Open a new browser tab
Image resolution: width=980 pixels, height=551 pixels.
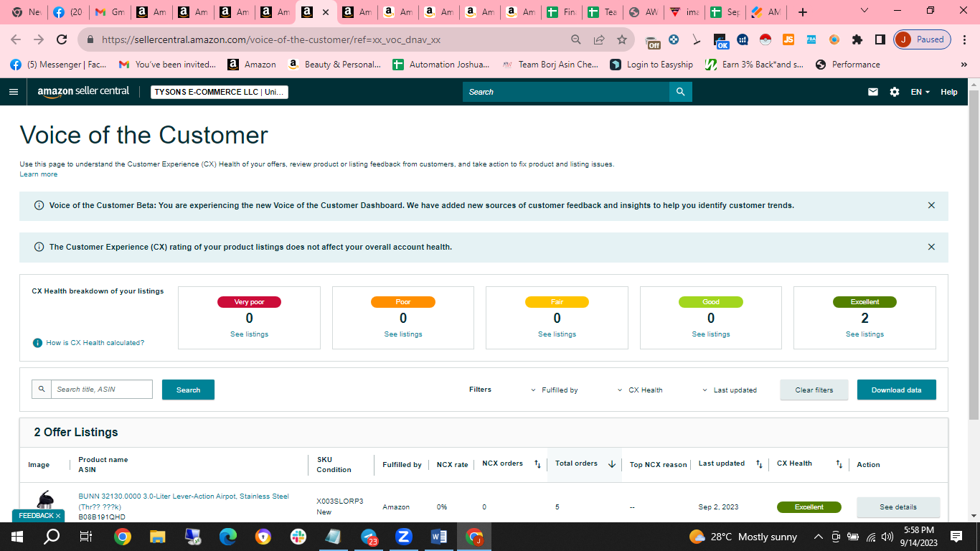pos(803,12)
